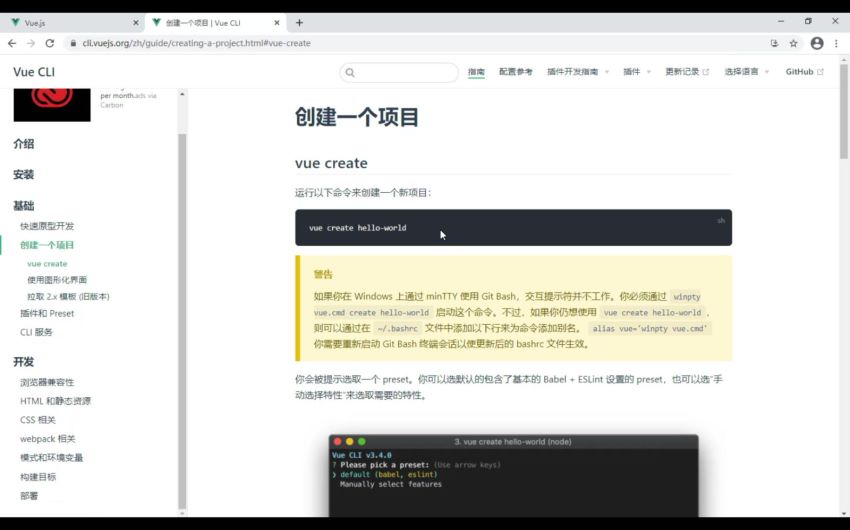Switch to the Vue.js tab

[73, 23]
